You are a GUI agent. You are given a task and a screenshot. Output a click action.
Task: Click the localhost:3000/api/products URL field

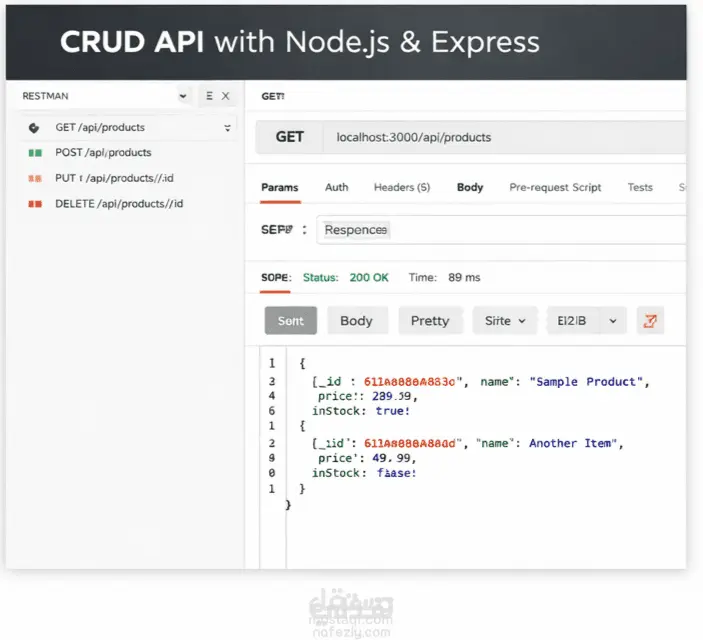pos(504,137)
